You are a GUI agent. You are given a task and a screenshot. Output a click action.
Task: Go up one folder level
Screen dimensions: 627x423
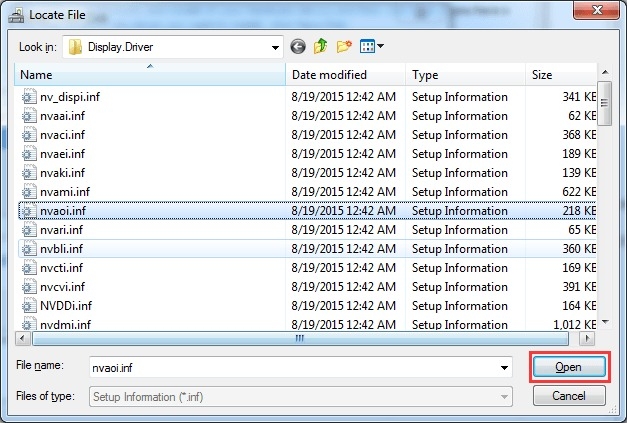click(320, 46)
